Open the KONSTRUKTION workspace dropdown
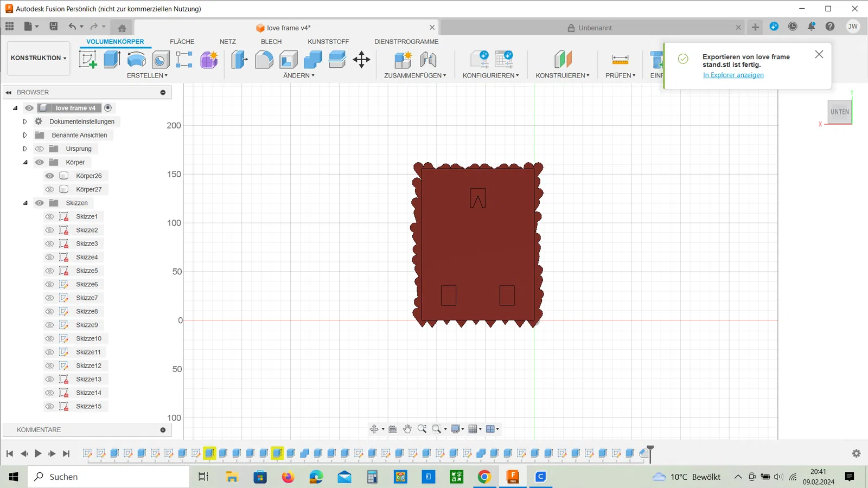 click(x=39, y=58)
